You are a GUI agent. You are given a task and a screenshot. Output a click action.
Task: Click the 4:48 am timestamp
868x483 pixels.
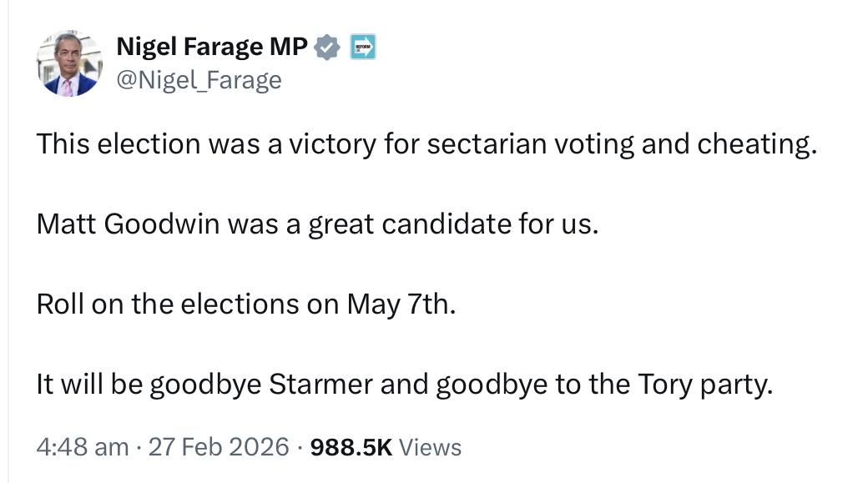click(x=83, y=447)
